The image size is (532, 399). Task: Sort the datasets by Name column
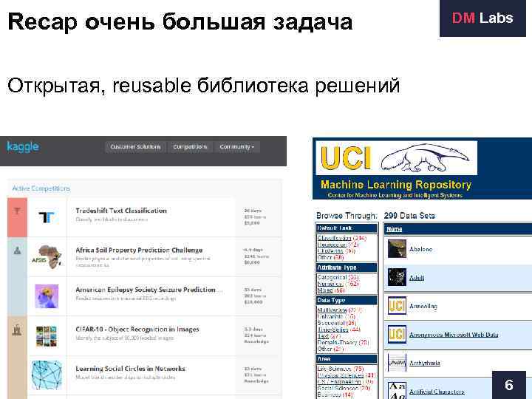[x=395, y=229]
